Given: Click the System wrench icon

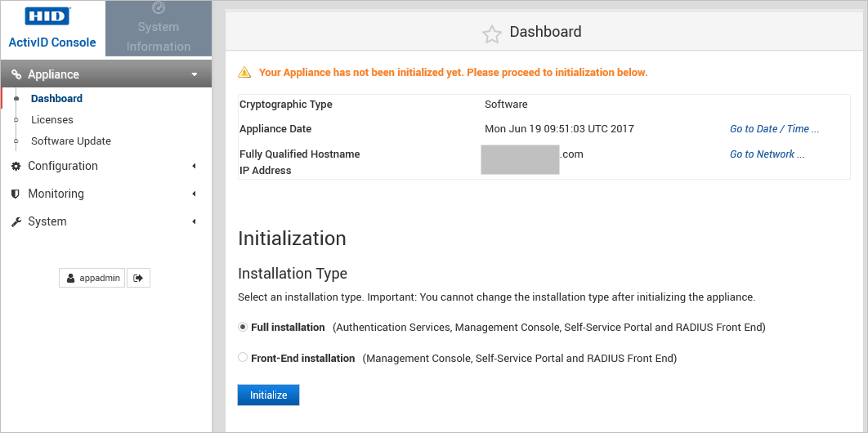Looking at the screenshot, I should pyautogui.click(x=16, y=221).
